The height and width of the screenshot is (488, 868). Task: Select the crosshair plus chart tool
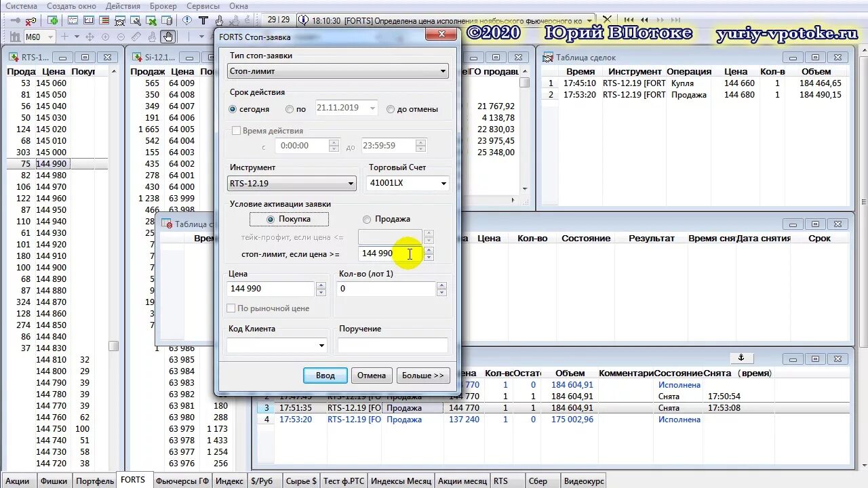pyautogui.click(x=64, y=37)
